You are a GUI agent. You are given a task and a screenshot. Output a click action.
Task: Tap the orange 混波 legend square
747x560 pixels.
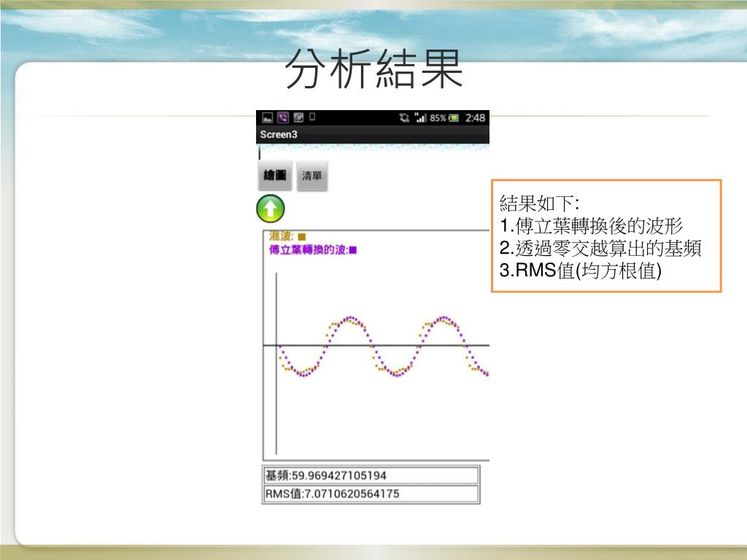tap(301, 237)
